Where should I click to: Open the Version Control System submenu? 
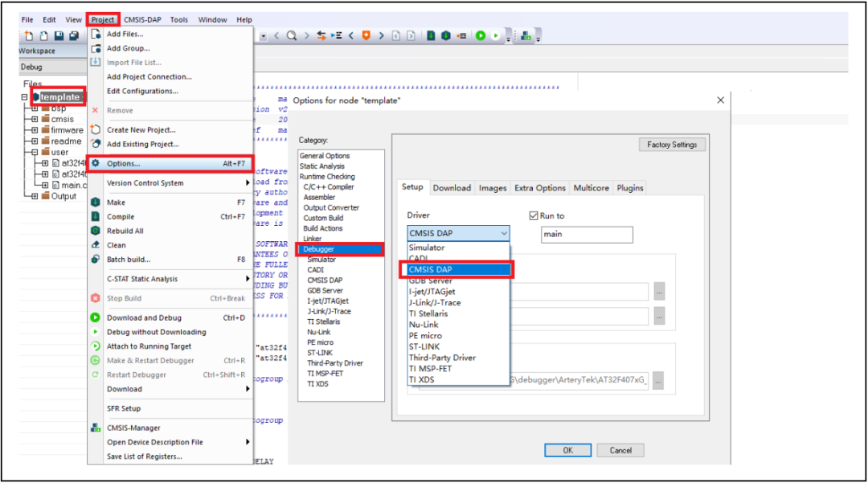tap(170, 183)
